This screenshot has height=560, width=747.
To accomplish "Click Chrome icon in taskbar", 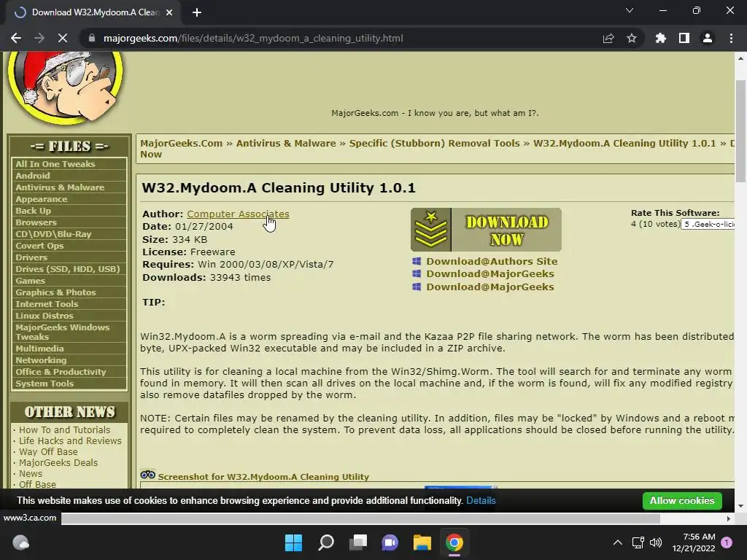I will click(454, 542).
